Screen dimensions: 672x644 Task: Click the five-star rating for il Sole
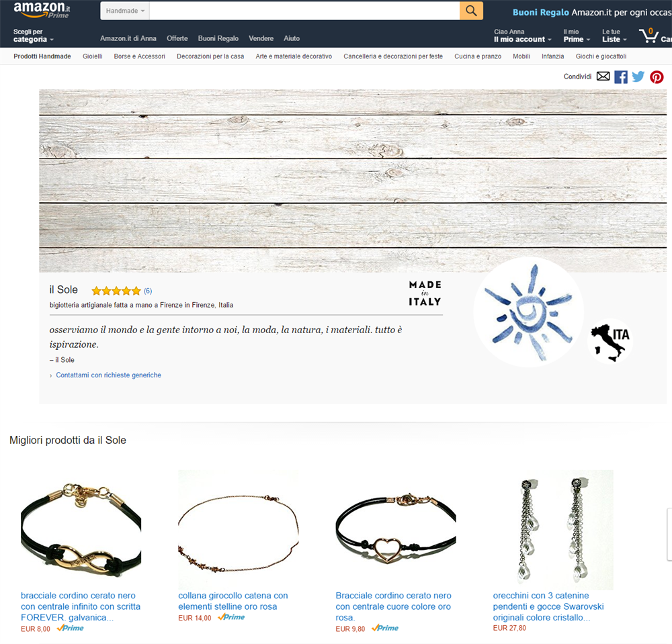(x=116, y=291)
